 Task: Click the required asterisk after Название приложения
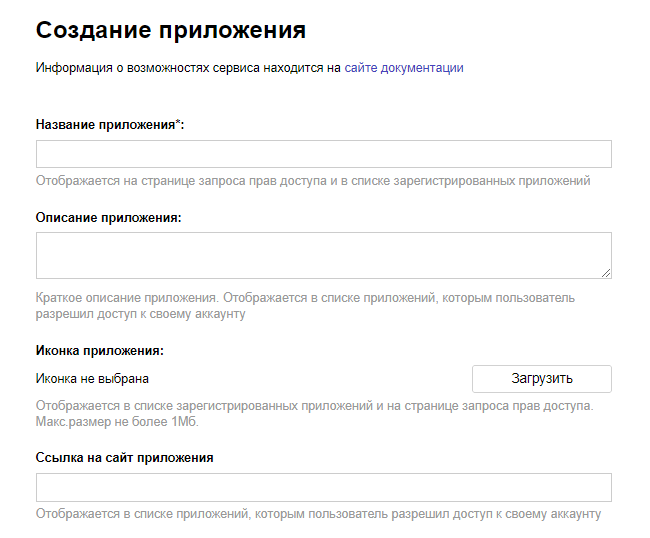coord(177,124)
